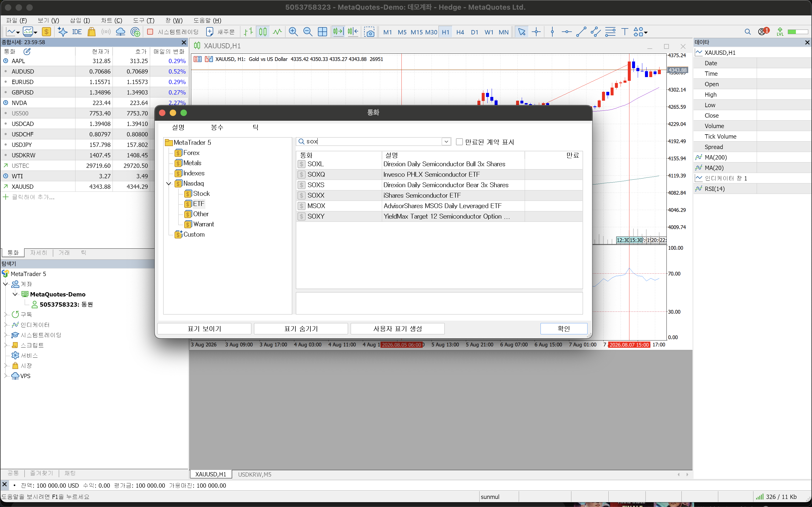The width and height of the screenshot is (812, 507).
Task: Close the Market Watch panel
Action: click(184, 42)
